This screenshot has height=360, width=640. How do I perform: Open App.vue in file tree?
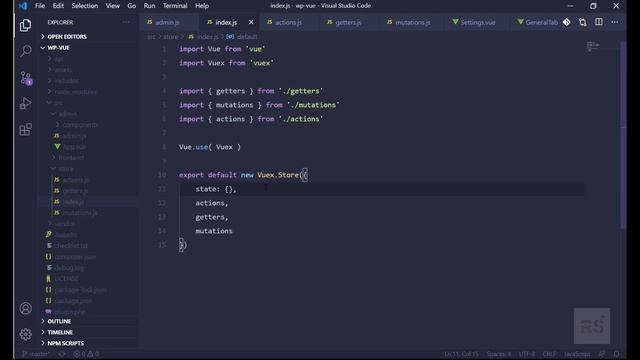pos(74,147)
